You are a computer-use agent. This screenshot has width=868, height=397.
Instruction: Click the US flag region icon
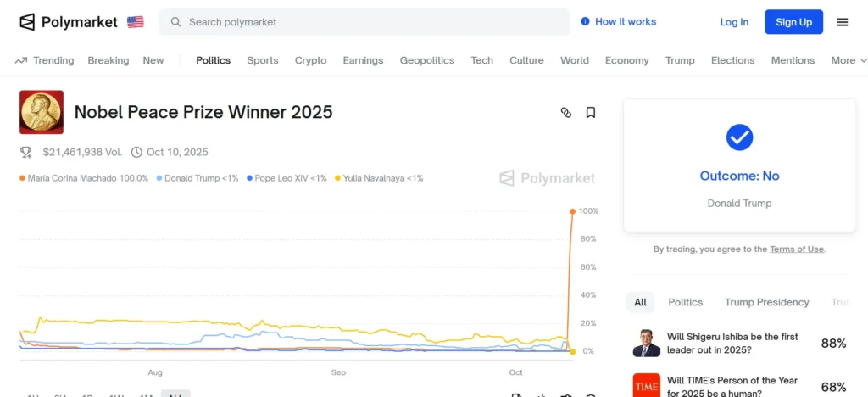pos(136,22)
